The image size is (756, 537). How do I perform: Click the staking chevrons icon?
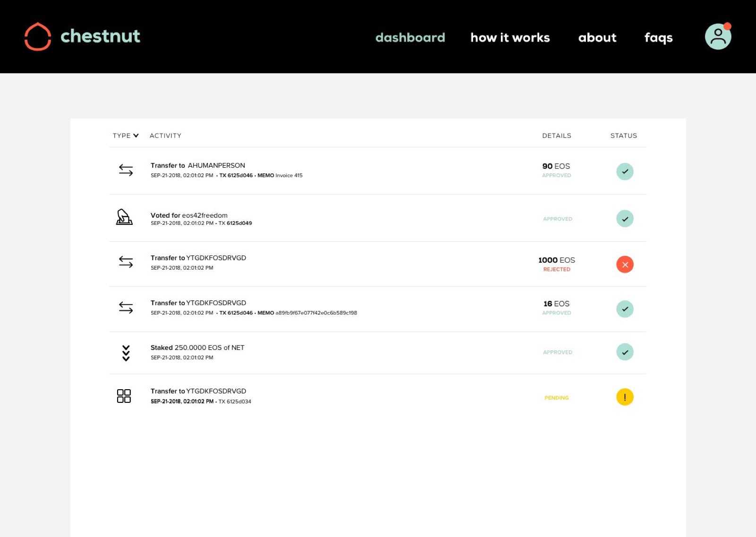coord(126,353)
